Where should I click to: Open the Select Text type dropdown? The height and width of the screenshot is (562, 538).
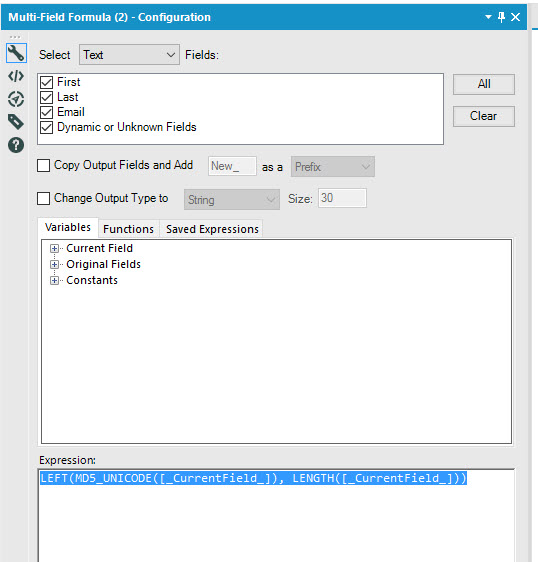coord(129,55)
